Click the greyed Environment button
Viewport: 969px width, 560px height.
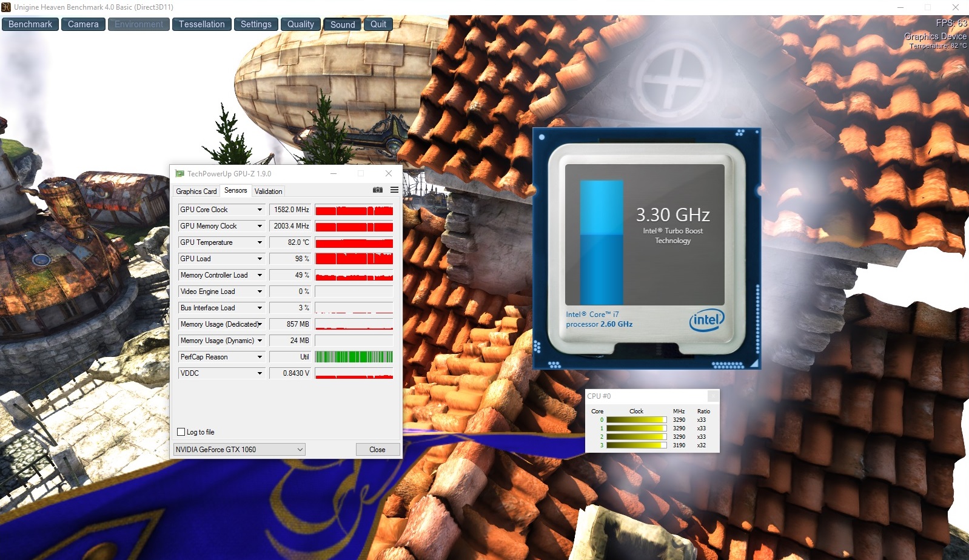click(139, 24)
